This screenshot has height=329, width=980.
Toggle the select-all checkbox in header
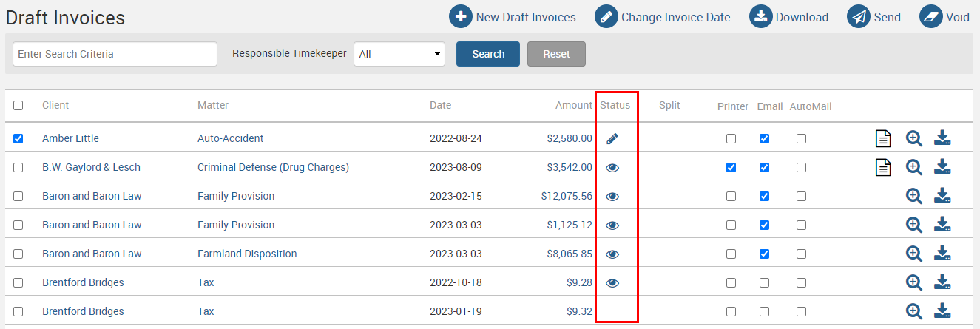click(18, 106)
